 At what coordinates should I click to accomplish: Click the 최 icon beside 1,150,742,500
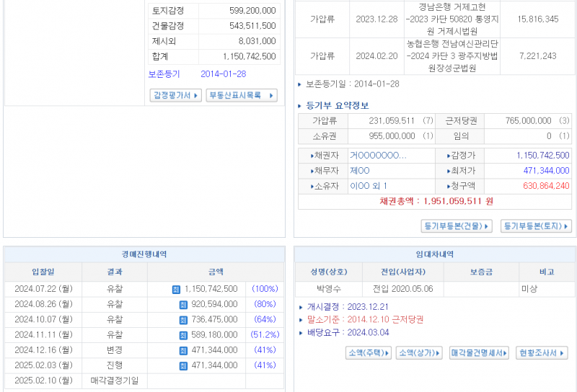(x=175, y=289)
